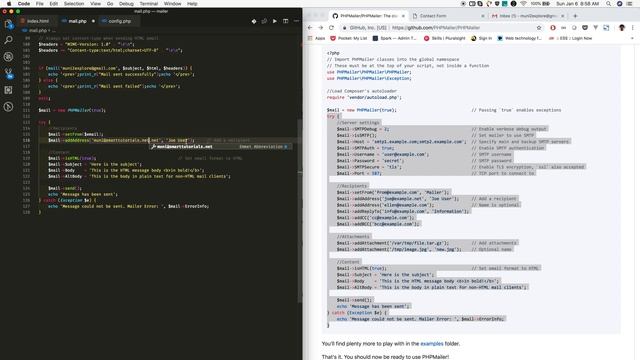The height and width of the screenshot is (360, 640).
Task: Open the VS Code Explorer view
Action: (8, 24)
